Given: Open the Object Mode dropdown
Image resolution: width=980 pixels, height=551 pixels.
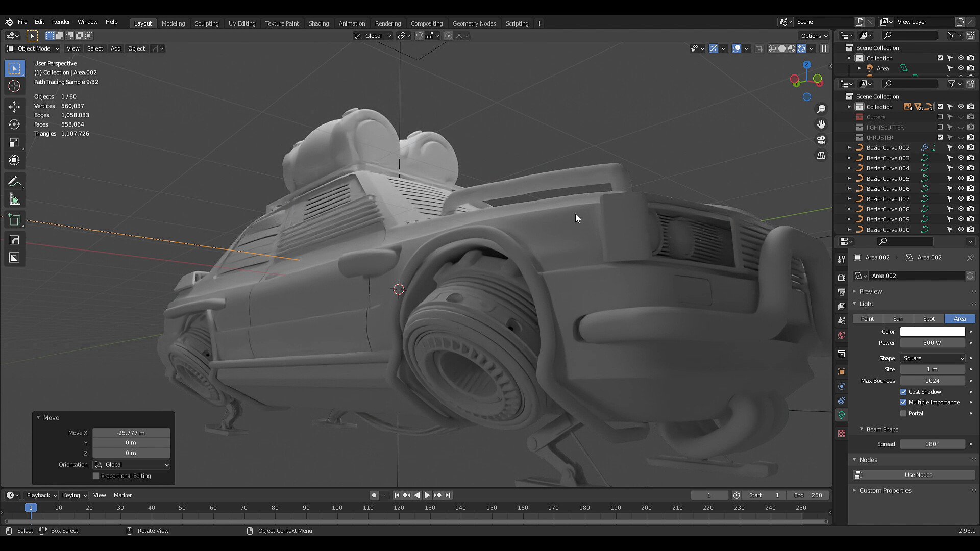Looking at the screenshot, I should click(x=33, y=48).
